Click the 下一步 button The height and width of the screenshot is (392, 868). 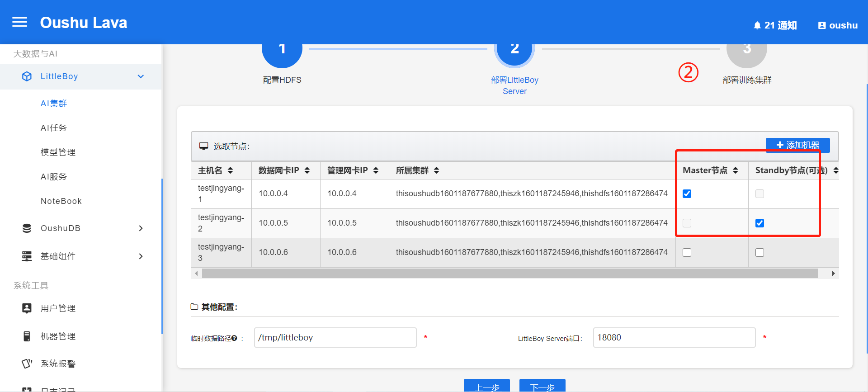pos(542,386)
